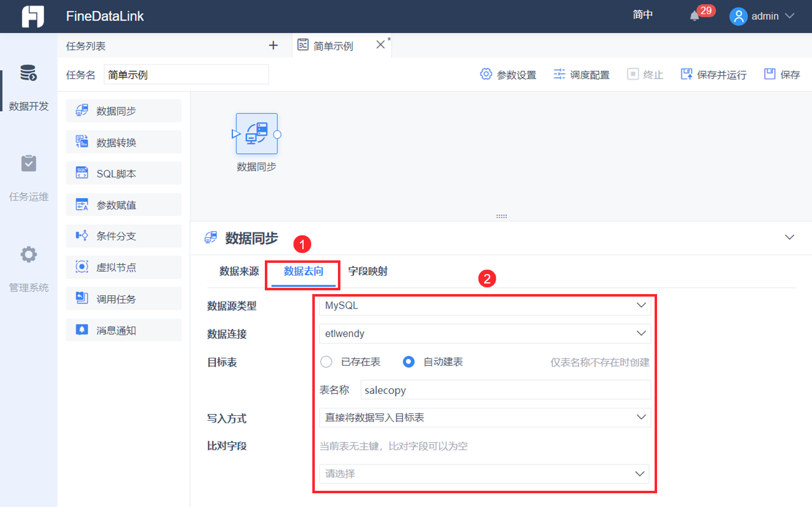Screen dimensions: 812x507
Task: Select the 参数赋值 component
Action: [x=124, y=205]
